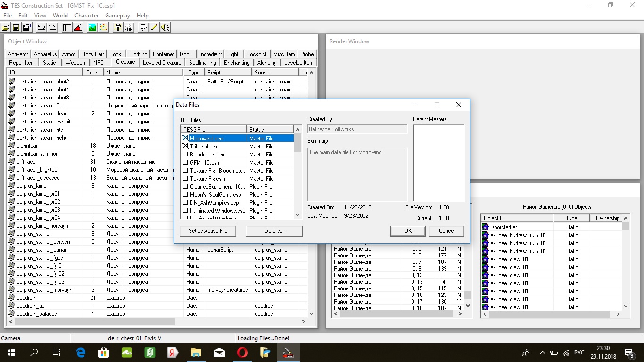Check the Bloodmoon.esm checkbox
Image resolution: width=644 pixels, height=362 pixels.
coord(185,155)
